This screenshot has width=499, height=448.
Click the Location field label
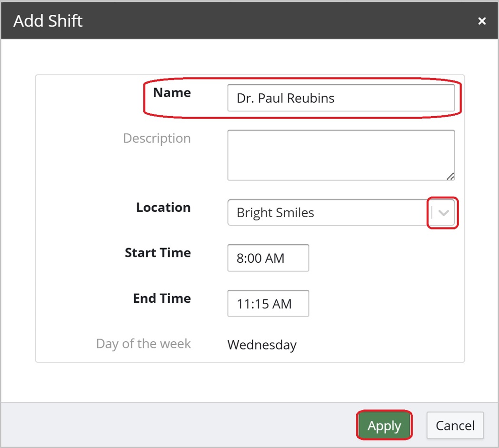coord(163,208)
